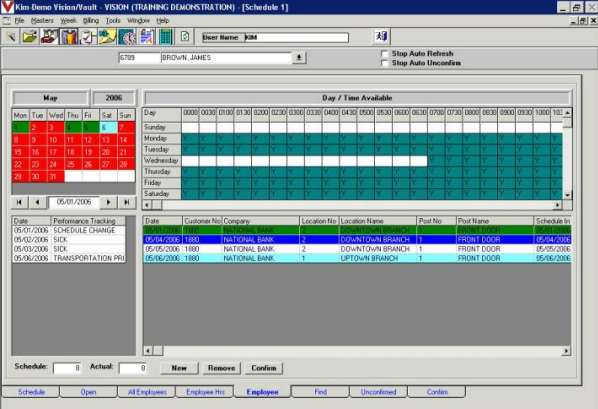Screen dimensions: 598x409
Task: Click the BROWN, JAMES name field
Action: (x=226, y=58)
